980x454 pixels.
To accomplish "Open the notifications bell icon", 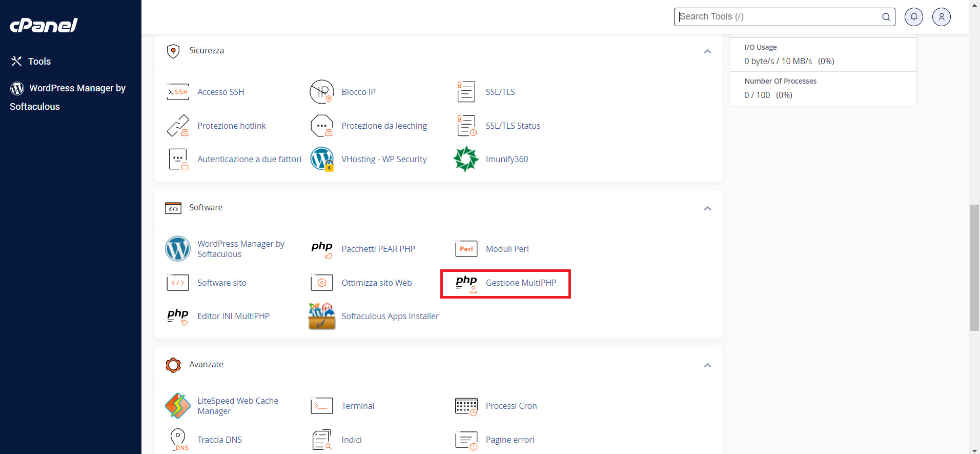I will 914,17.
